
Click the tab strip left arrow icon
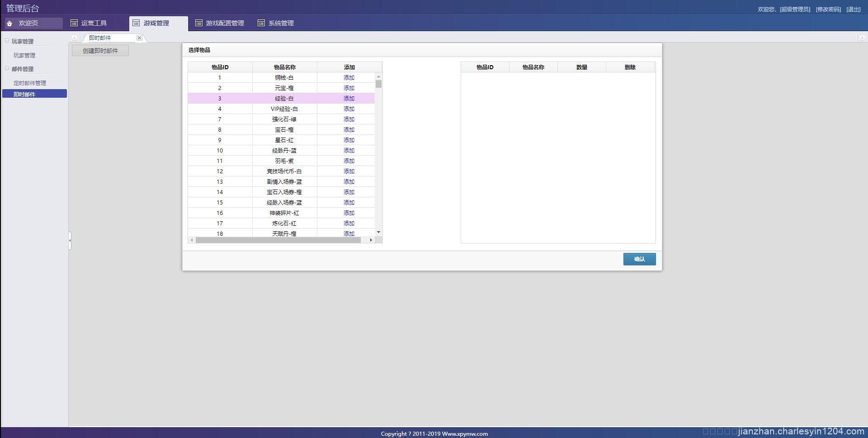[75, 38]
